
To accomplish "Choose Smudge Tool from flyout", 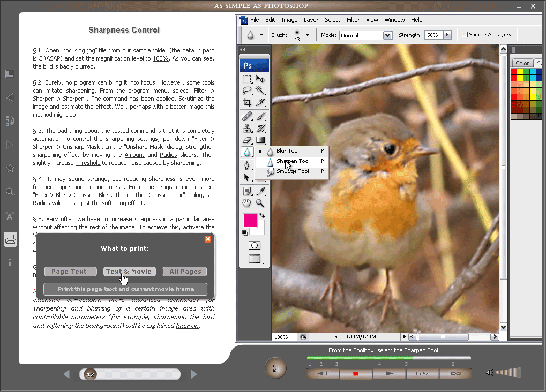I will [x=292, y=171].
